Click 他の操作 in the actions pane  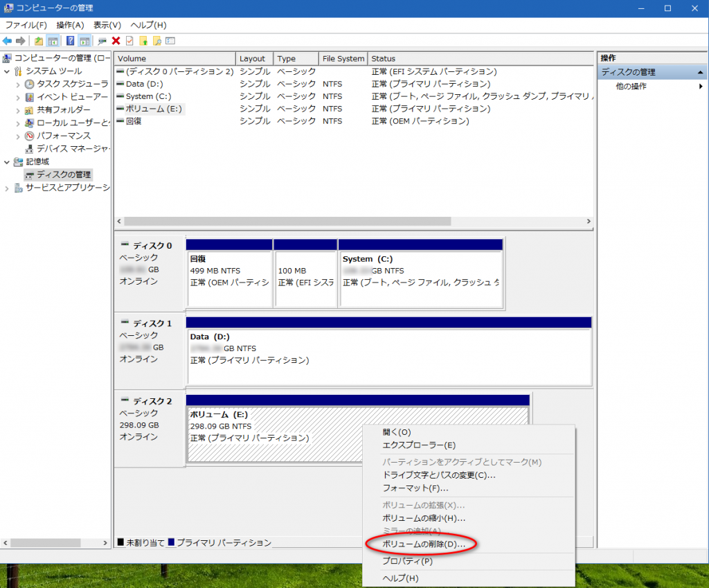click(x=631, y=86)
